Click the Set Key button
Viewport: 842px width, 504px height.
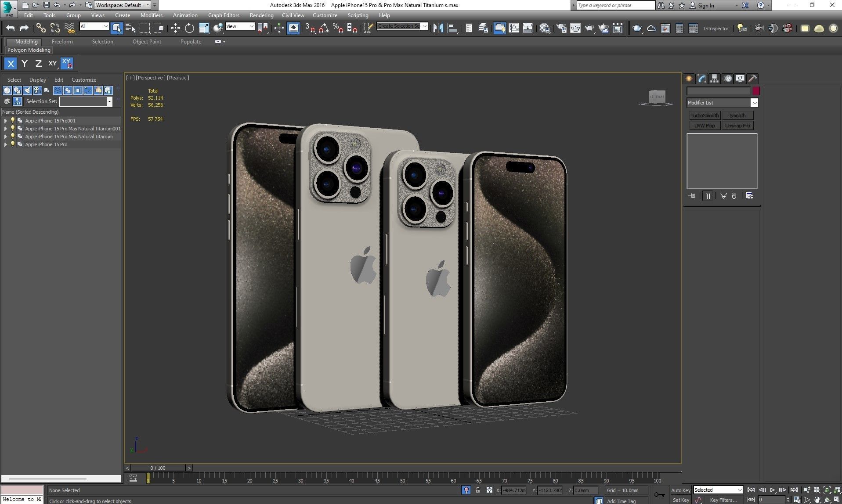pyautogui.click(x=681, y=500)
